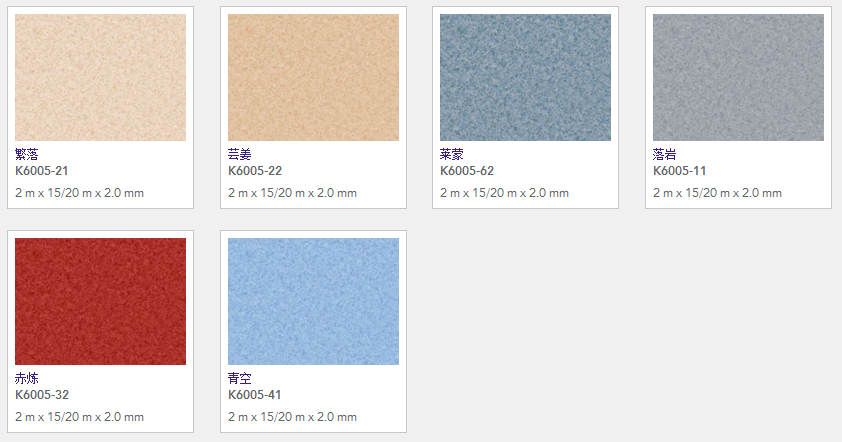Open the 青空 product name link

click(x=239, y=379)
